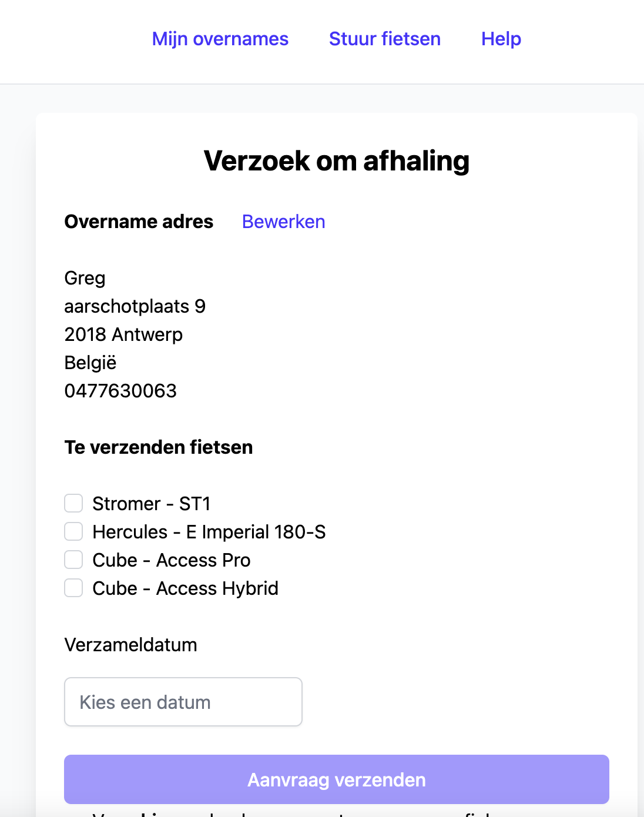This screenshot has width=644, height=817.
Task: Click the Cube - Access Hybrid label text
Action: click(185, 588)
